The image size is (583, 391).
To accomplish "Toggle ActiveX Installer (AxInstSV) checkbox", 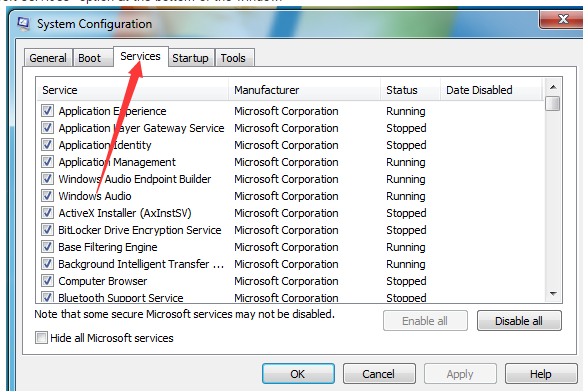I will click(x=47, y=213).
